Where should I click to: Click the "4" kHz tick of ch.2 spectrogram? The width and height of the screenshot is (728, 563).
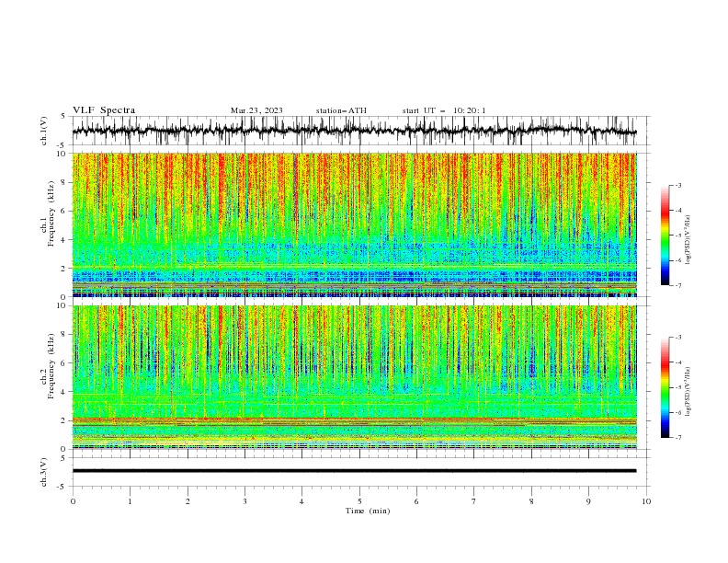65,392
